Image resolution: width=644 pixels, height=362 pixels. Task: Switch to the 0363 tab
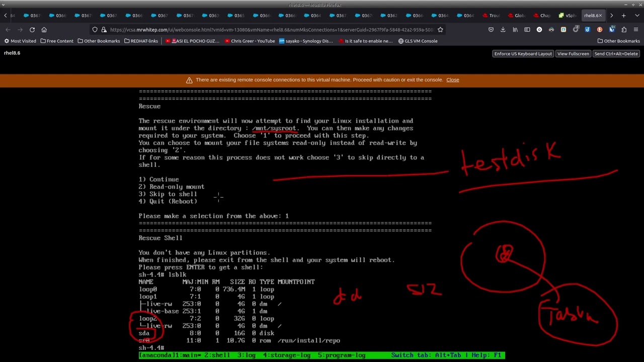point(211,16)
